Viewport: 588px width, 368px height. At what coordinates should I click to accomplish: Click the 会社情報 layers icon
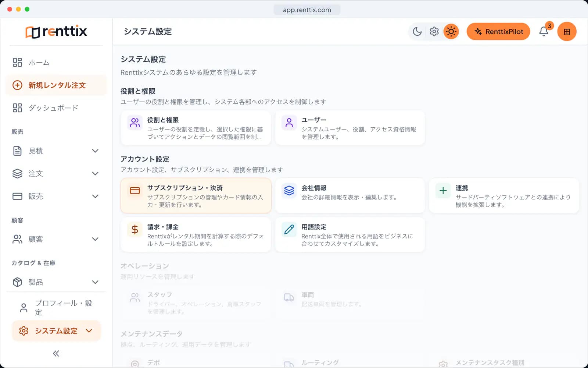coord(289,191)
